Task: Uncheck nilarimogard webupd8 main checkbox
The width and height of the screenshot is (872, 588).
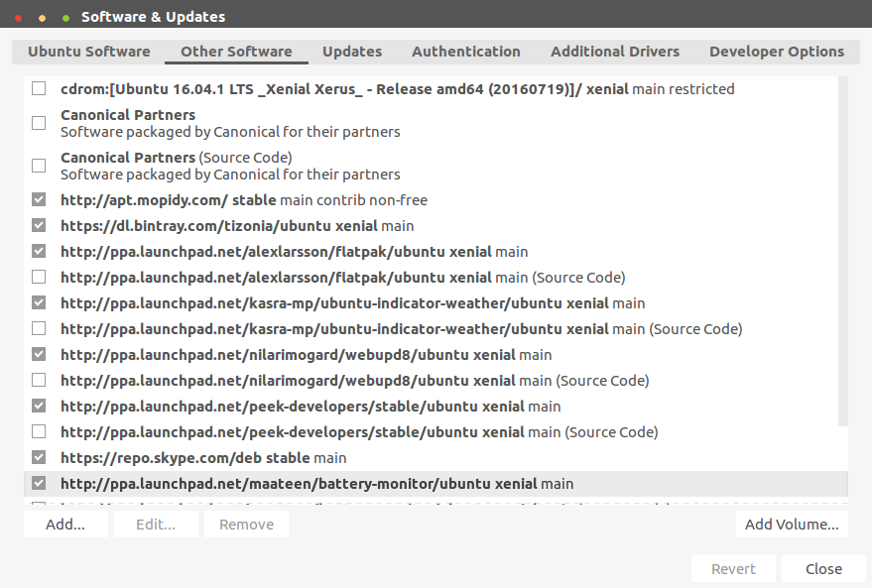Action: tap(39, 355)
